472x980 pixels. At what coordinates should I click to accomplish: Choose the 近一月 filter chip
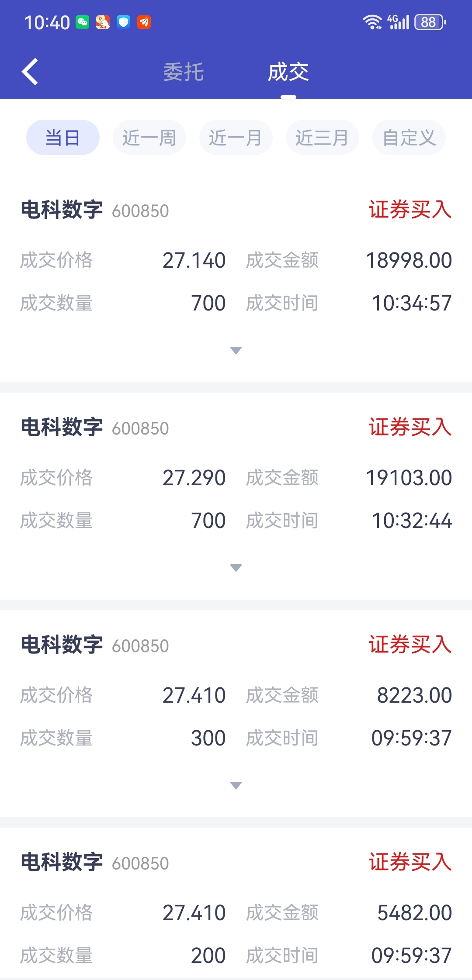[236, 138]
